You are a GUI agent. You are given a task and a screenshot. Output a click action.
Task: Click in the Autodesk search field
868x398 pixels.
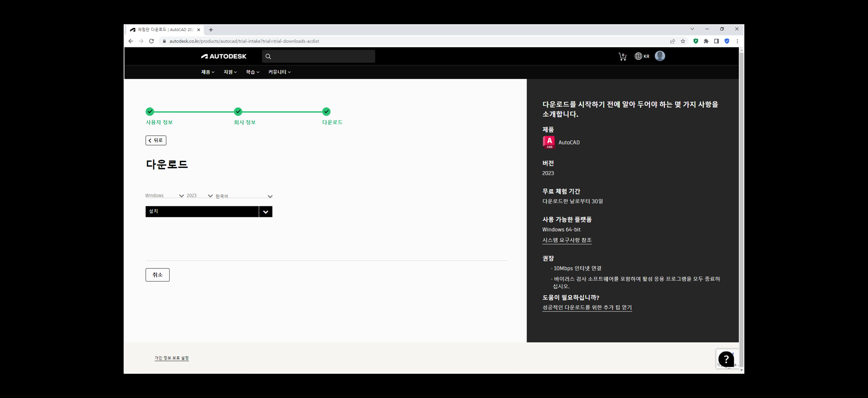[x=319, y=56]
